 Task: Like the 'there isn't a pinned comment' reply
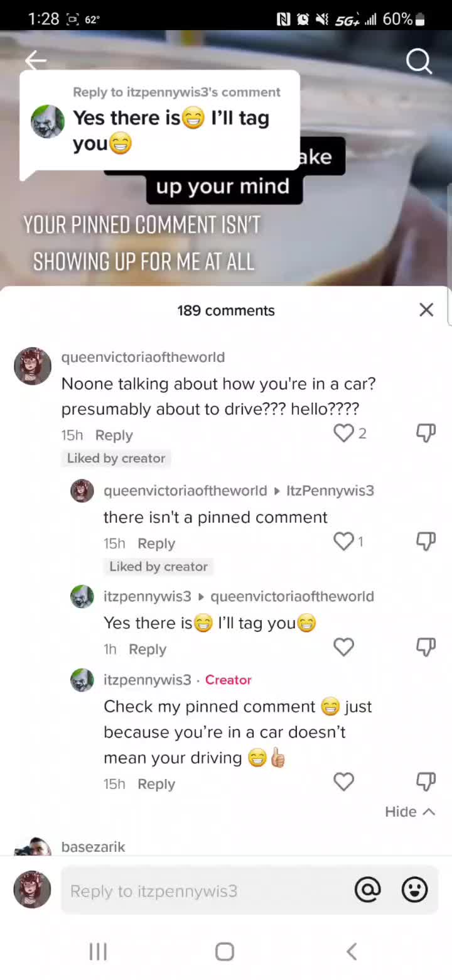click(343, 541)
